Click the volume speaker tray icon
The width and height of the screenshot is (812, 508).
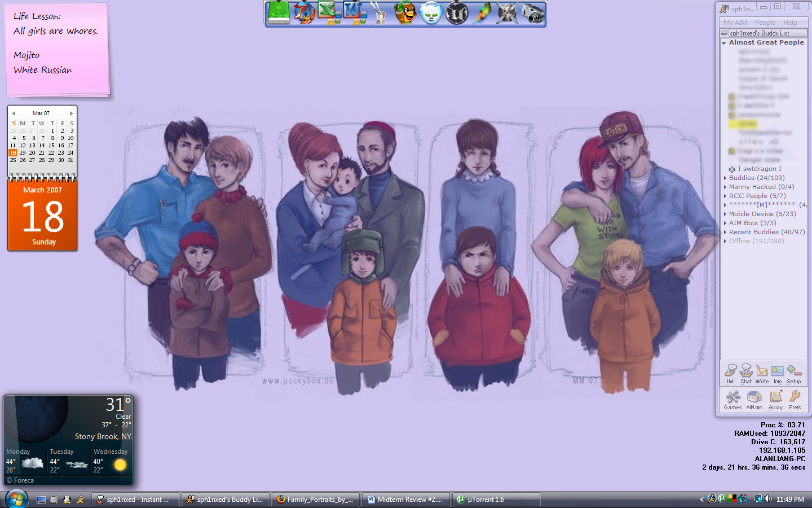coord(768,499)
